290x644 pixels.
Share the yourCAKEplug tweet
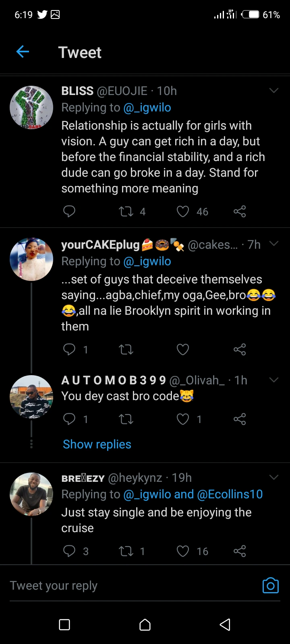pyautogui.click(x=240, y=349)
